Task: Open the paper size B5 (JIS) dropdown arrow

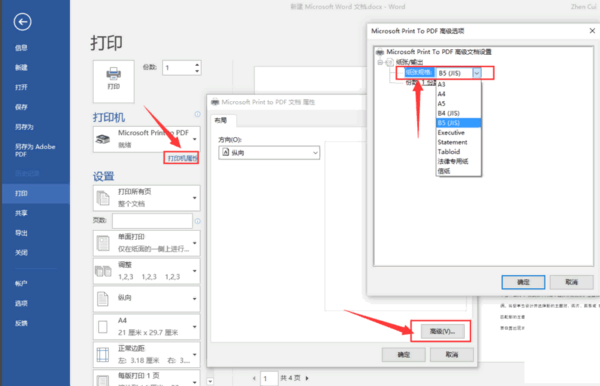Action: [476, 73]
